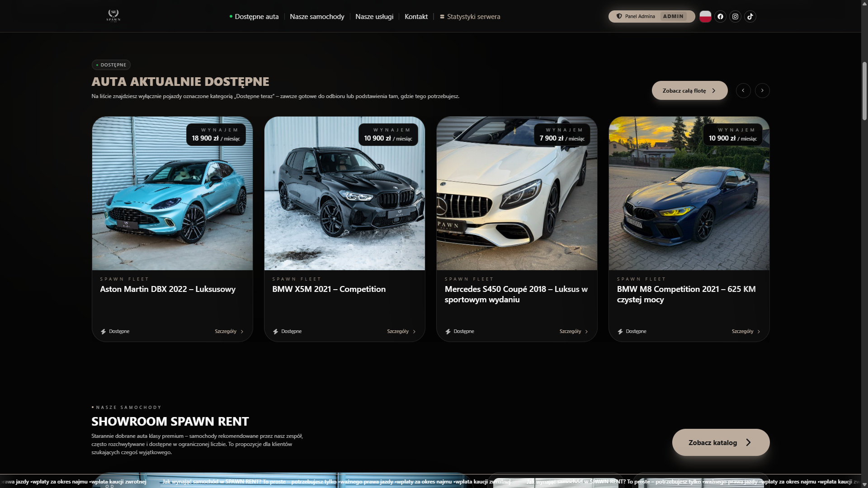
Task: Open the Kontakt menu item
Action: tap(416, 17)
